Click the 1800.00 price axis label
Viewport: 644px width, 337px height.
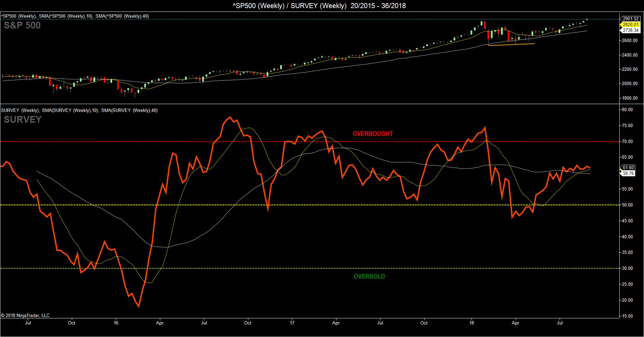[630, 98]
